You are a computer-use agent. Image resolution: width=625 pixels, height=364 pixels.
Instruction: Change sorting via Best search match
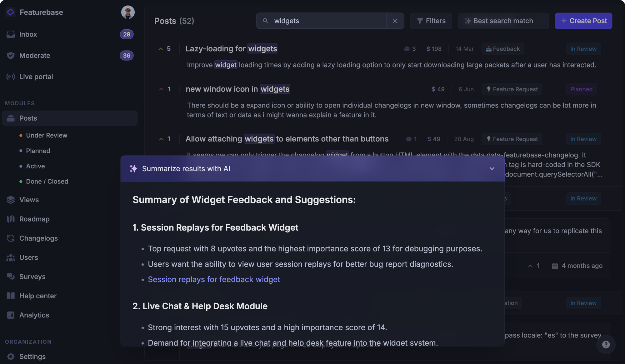(x=503, y=21)
